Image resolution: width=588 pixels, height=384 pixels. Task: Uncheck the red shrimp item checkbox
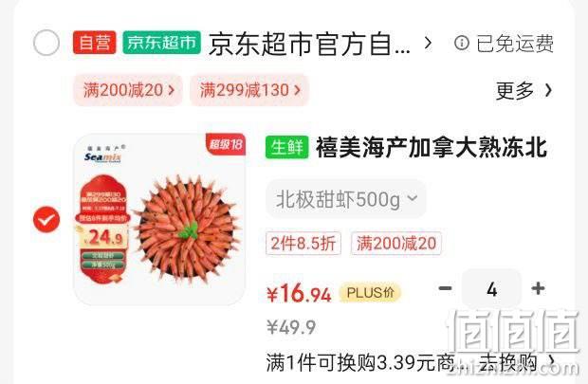click(46, 219)
